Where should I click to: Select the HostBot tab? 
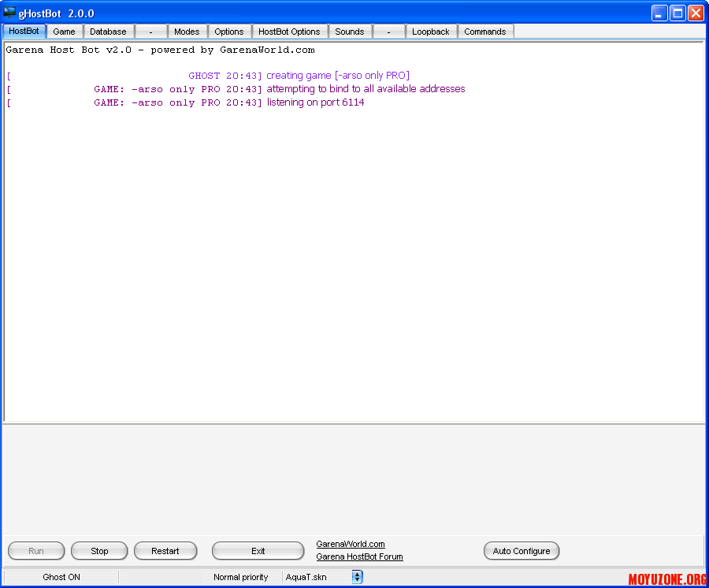(x=24, y=31)
